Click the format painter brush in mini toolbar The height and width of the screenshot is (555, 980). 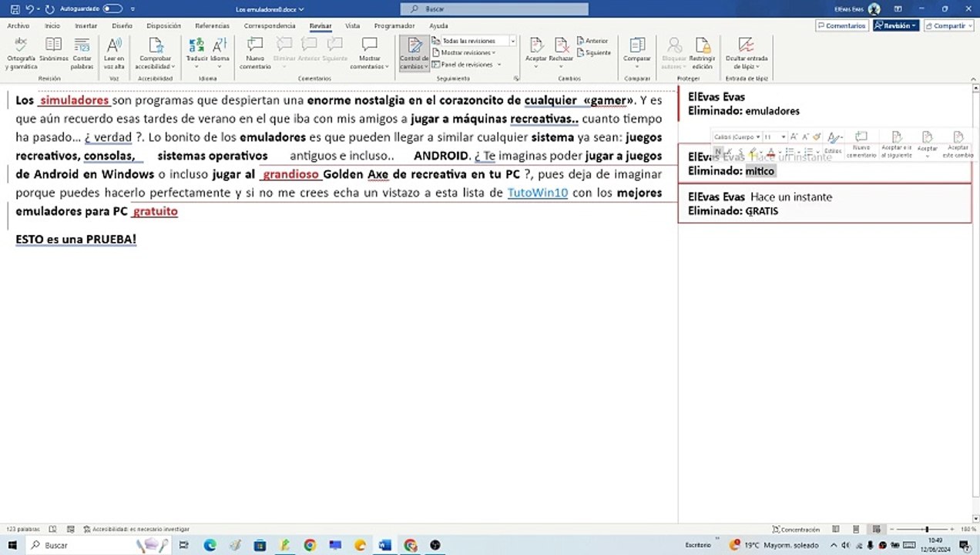817,136
